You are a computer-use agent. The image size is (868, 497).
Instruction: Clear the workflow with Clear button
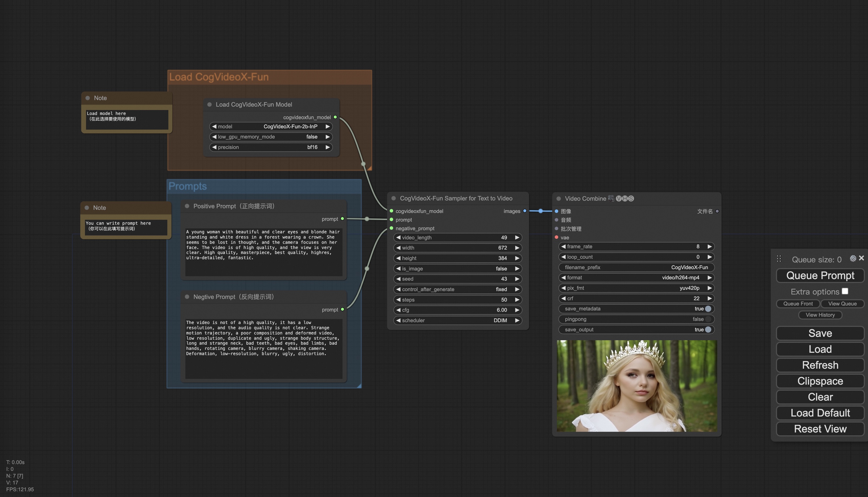coord(820,397)
